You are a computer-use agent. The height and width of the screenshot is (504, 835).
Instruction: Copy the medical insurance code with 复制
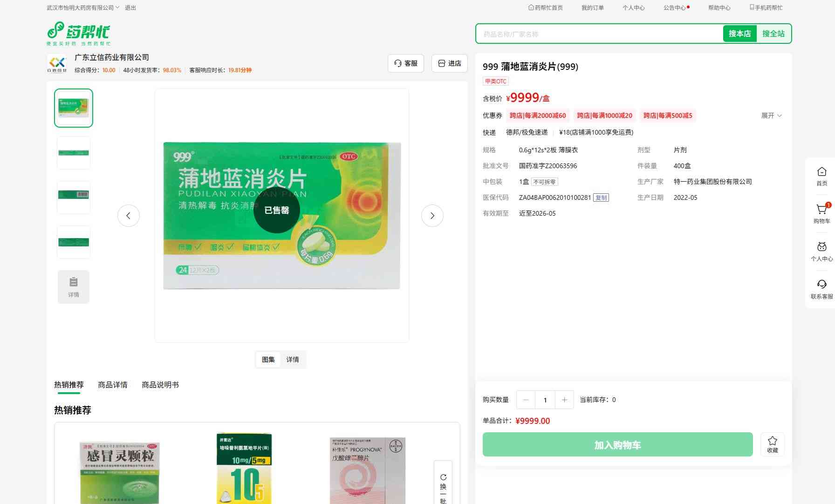[x=601, y=198]
